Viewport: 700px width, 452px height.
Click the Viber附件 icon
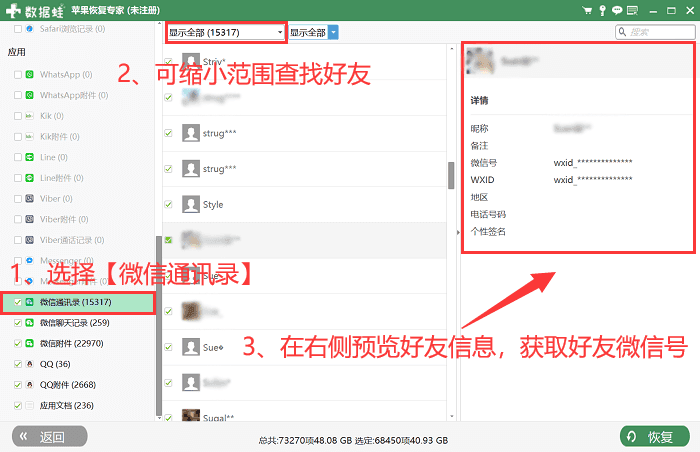[29, 219]
